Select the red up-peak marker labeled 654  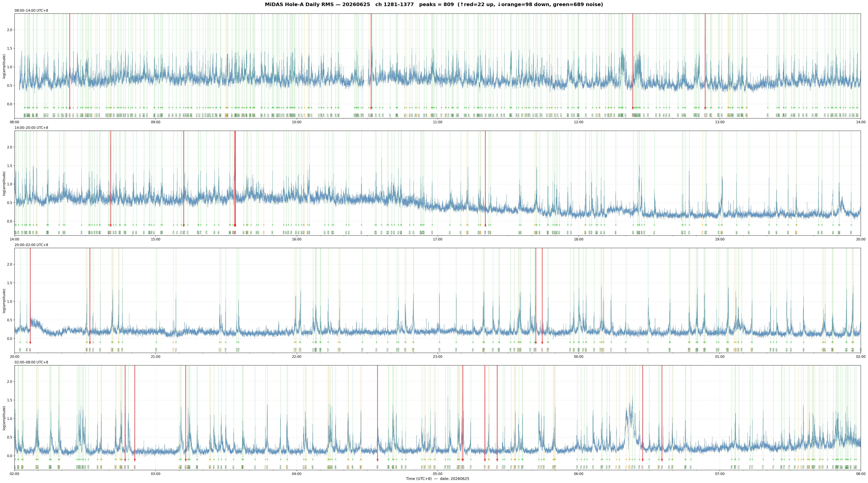click(x=186, y=459)
